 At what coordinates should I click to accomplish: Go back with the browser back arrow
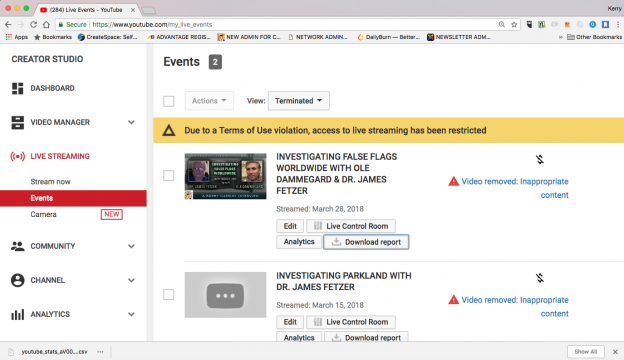[x=8, y=24]
